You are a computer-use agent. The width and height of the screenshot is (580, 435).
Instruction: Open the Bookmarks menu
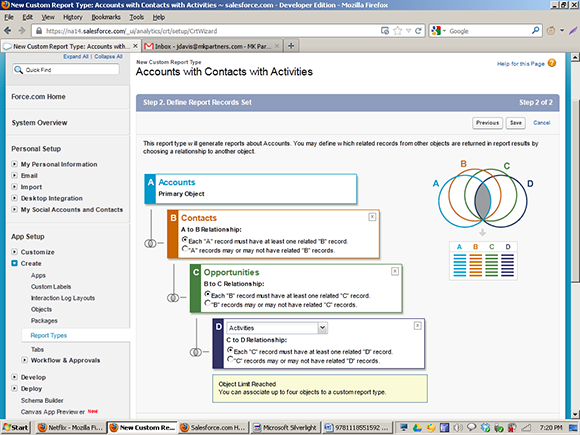pos(106,17)
